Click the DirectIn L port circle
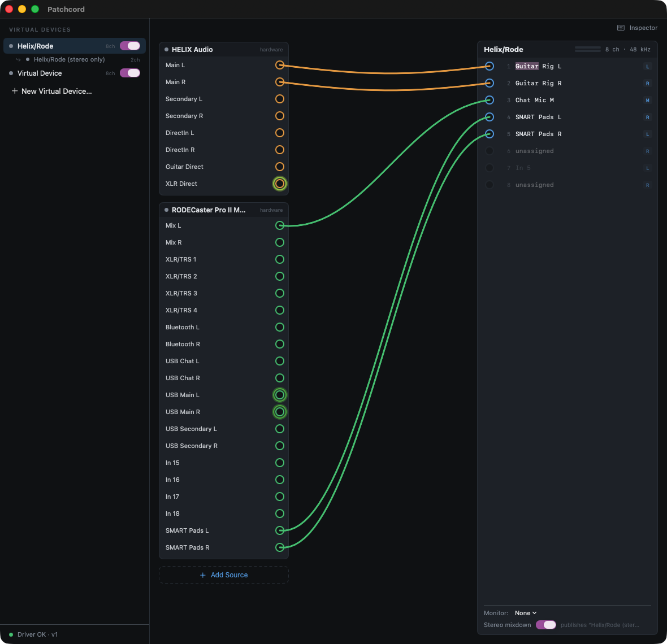Screen dimensions: 667x644 (279, 133)
